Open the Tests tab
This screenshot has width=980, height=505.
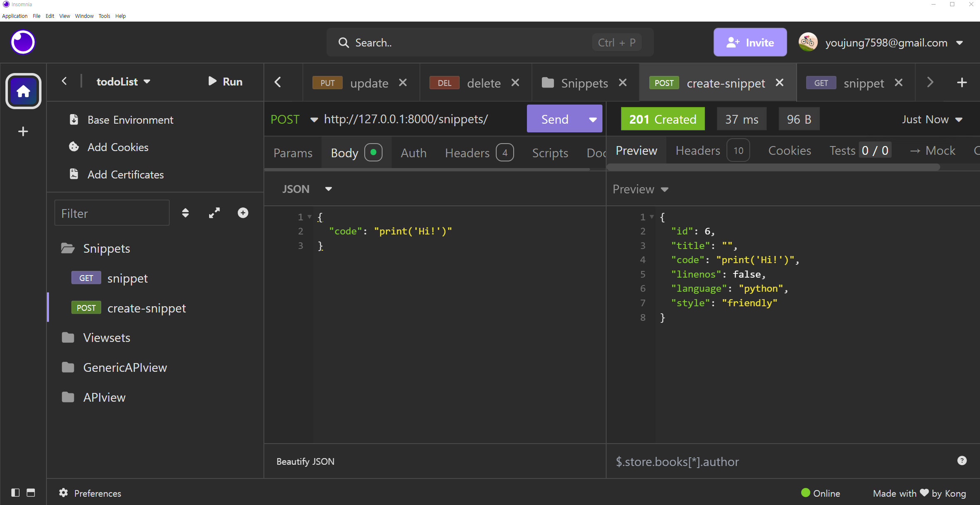(860, 150)
